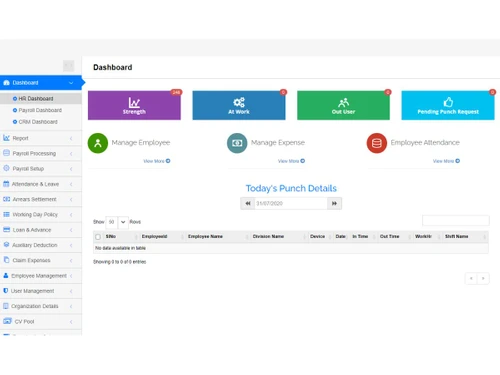Go to next table page arrow
Screen dimensions: 500x375
click(483, 278)
